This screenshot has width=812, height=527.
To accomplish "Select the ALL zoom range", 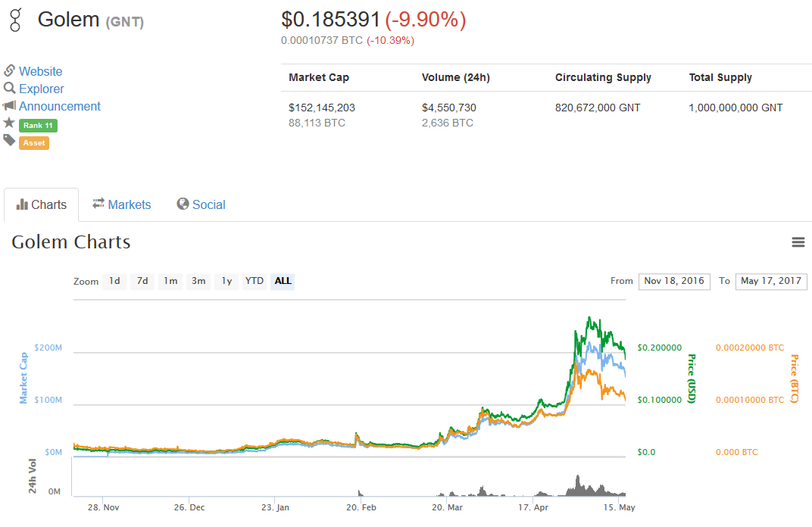I will pos(283,281).
